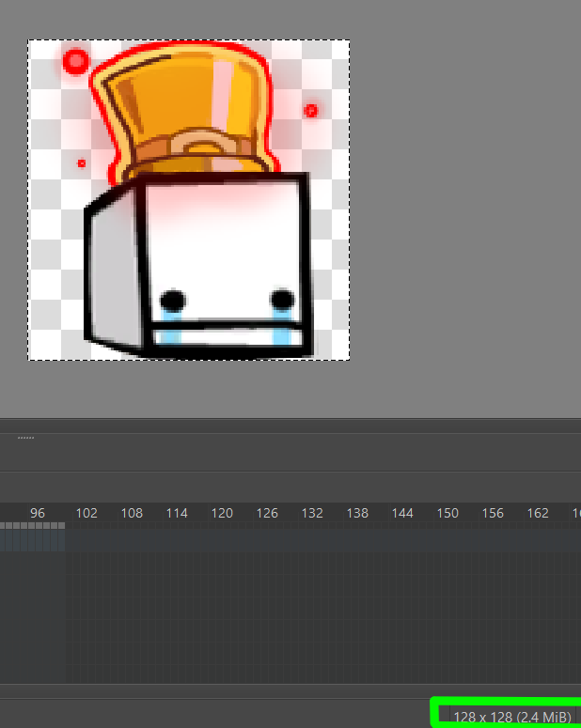The image size is (581, 728).
Task: Jump to frame 108 in timeline ruler
Action: coord(132,513)
